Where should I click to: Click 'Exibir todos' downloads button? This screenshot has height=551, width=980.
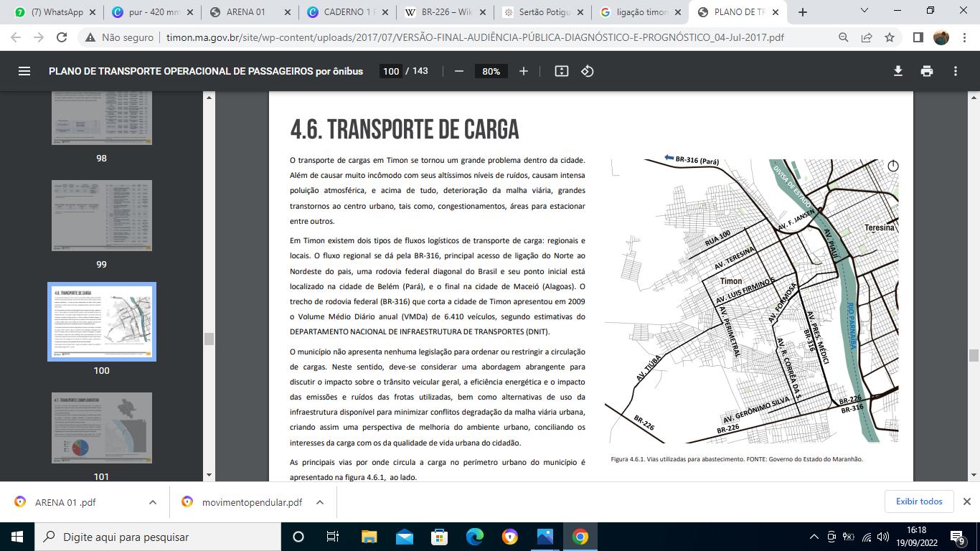919,501
